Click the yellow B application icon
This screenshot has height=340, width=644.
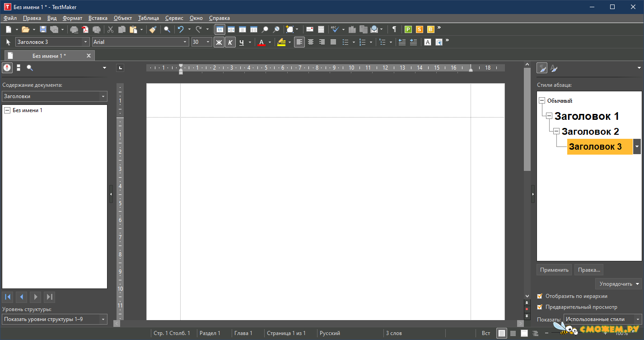[x=431, y=29]
